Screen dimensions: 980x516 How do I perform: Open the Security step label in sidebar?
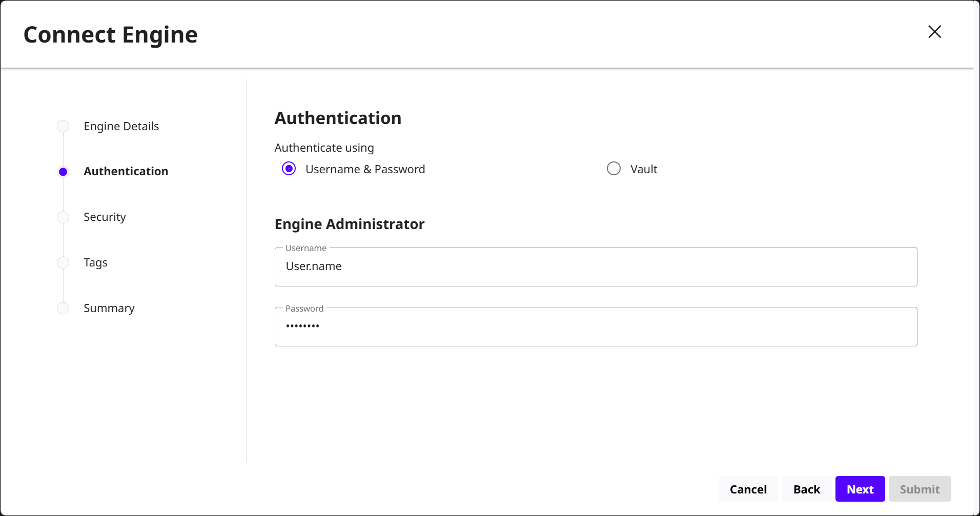click(x=105, y=217)
